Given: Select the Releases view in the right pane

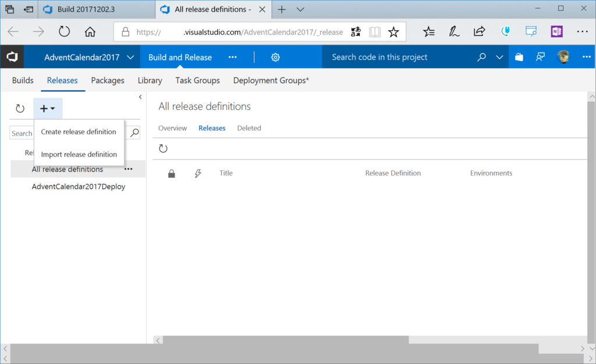Looking at the screenshot, I should (212, 129).
